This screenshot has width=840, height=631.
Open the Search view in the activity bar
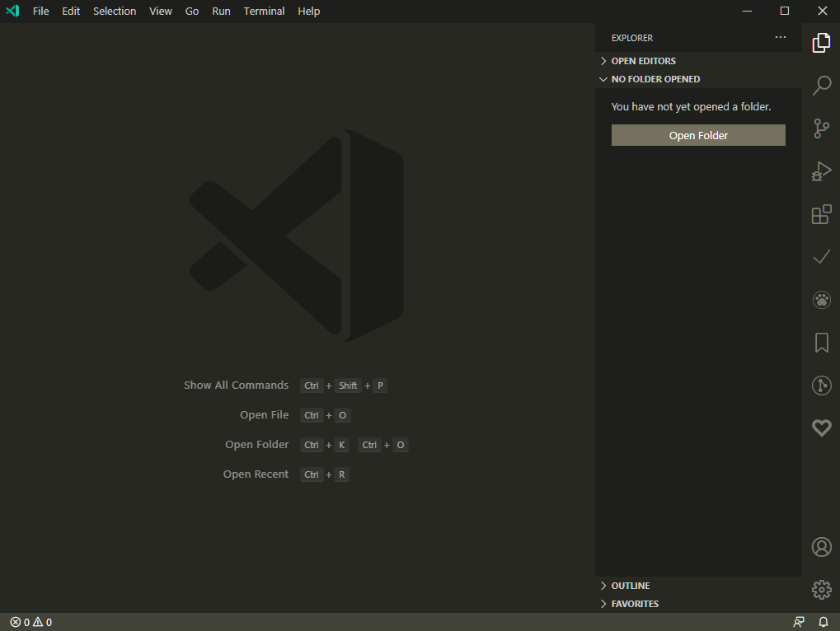(820, 86)
